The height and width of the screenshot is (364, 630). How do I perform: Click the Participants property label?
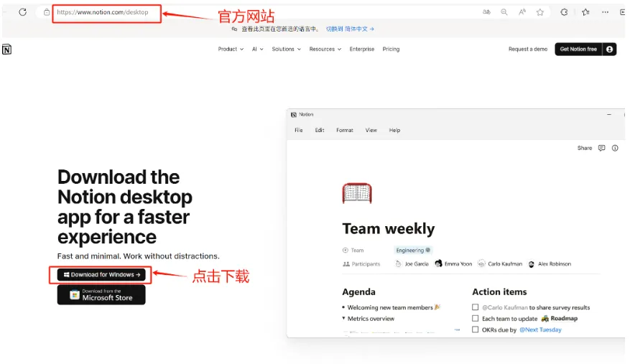(361, 264)
